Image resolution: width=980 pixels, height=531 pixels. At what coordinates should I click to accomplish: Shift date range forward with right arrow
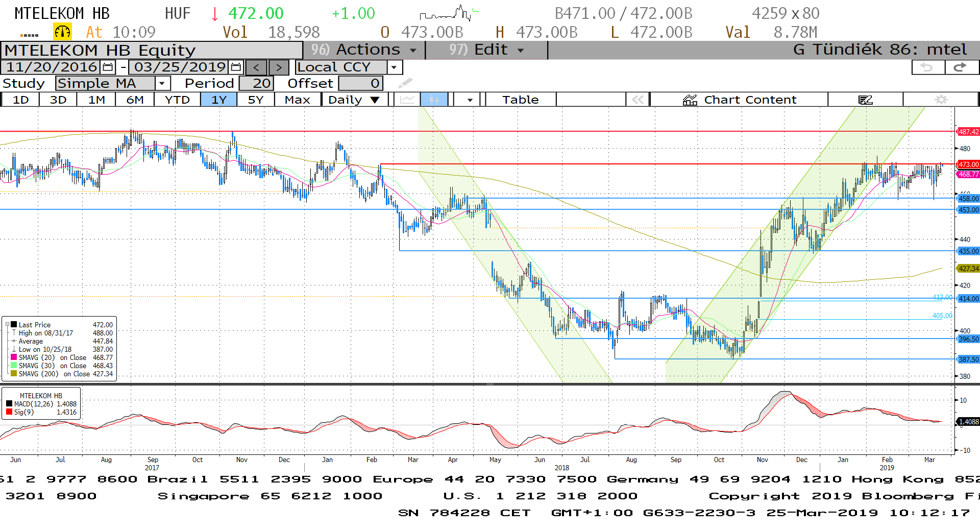tap(279, 67)
